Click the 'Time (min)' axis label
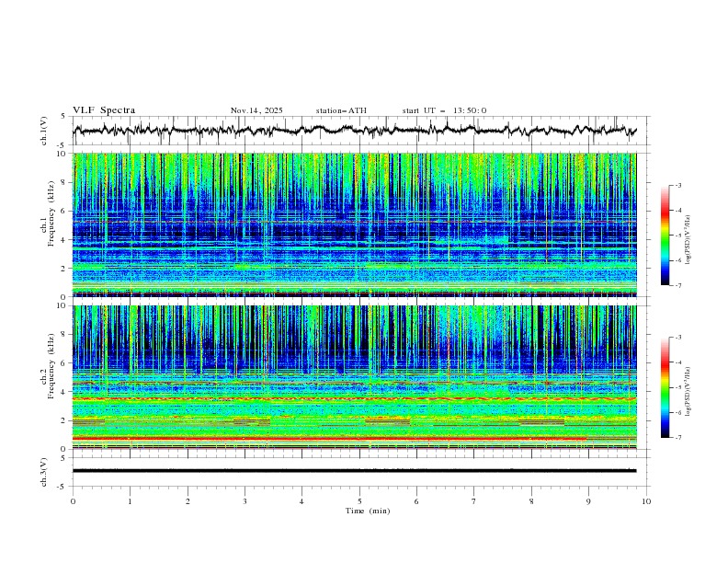Screen dimensions: 728x563 point(368,511)
